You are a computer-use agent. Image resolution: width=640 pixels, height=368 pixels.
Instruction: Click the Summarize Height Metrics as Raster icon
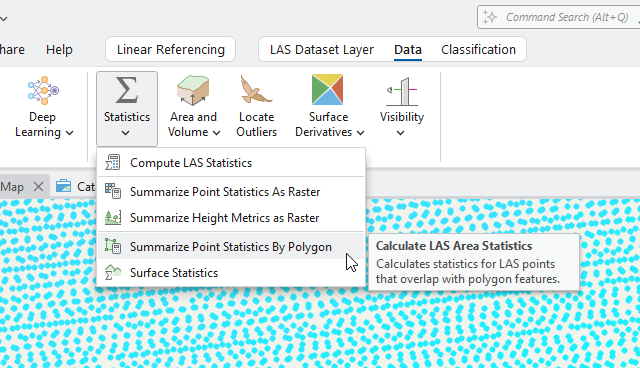click(113, 217)
